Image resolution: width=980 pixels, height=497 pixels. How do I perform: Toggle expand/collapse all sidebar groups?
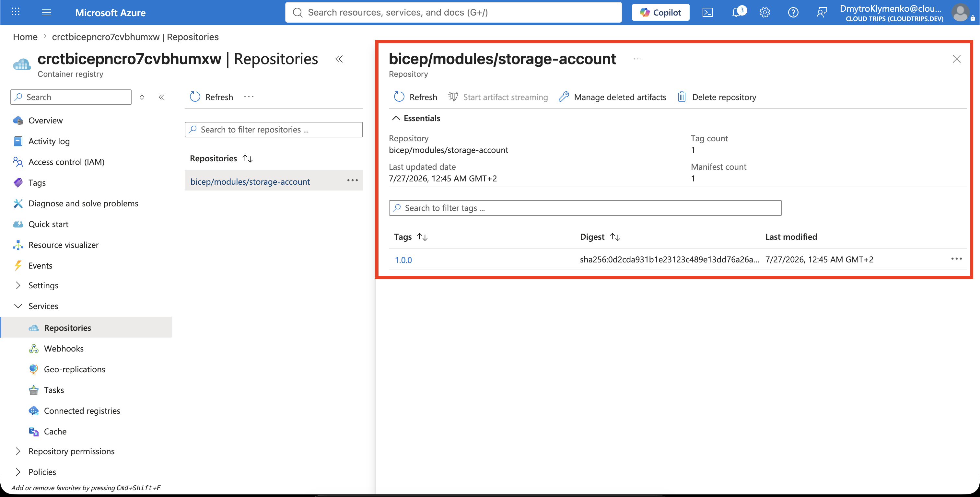(x=142, y=97)
